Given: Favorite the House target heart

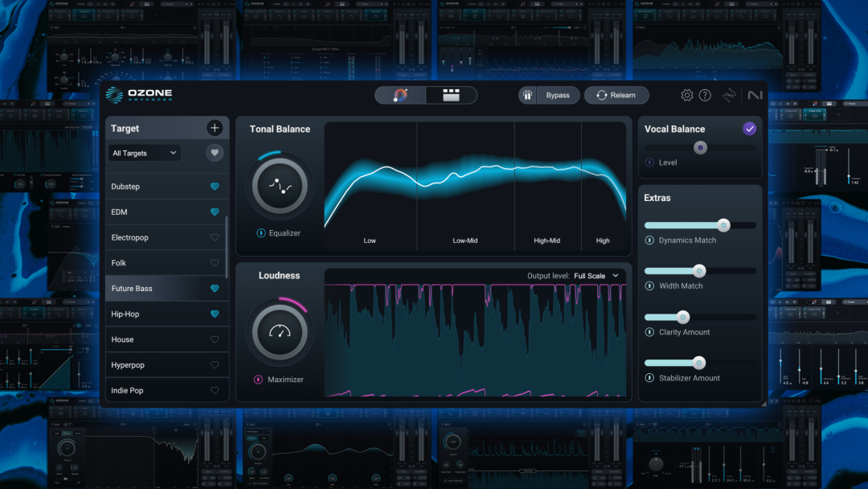Looking at the screenshot, I should (215, 339).
